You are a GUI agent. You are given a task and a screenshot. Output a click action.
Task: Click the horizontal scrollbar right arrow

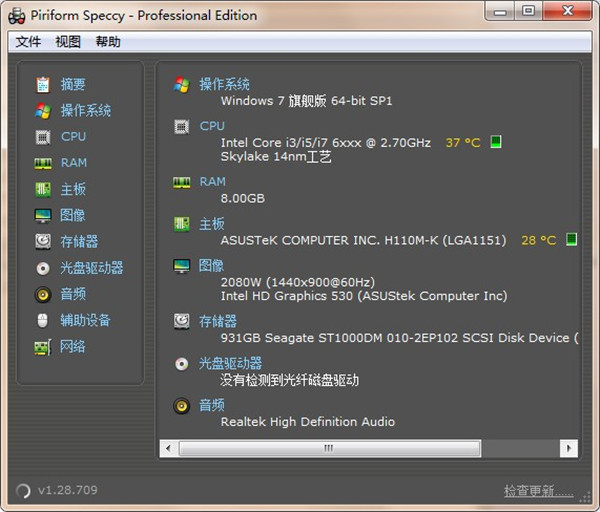tap(569, 448)
